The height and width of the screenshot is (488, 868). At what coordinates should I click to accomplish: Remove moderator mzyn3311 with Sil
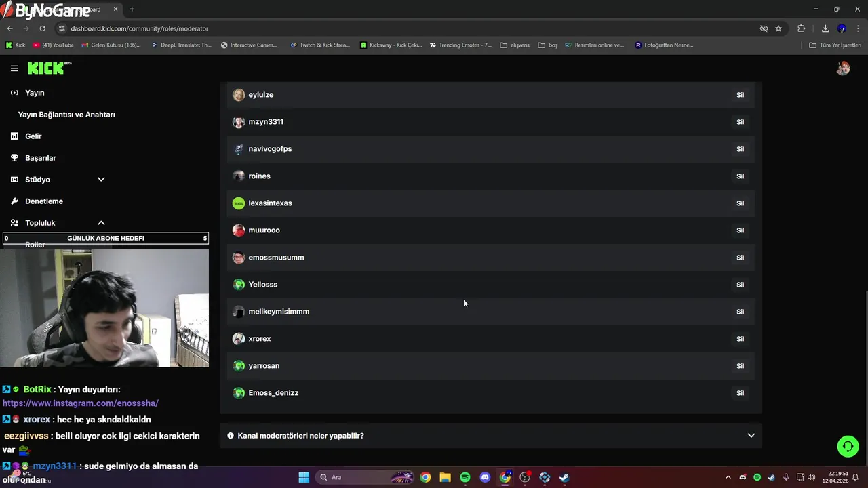(740, 122)
